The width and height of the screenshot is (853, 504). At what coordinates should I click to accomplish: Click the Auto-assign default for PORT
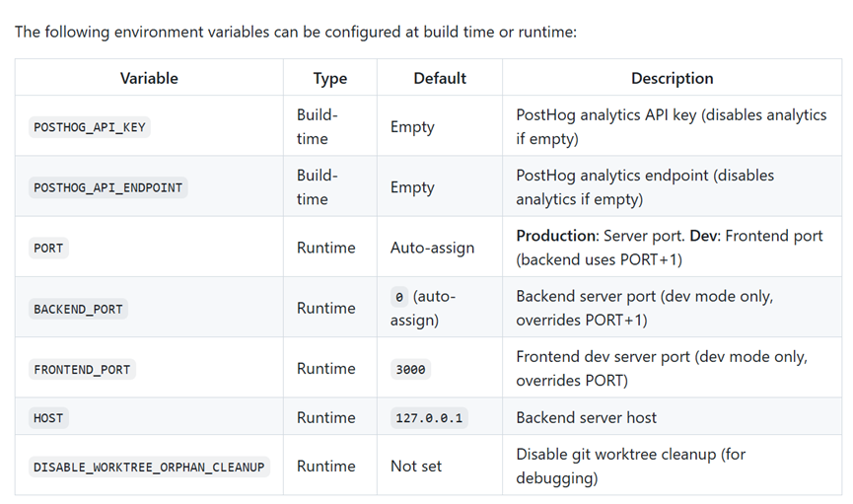pyautogui.click(x=433, y=248)
